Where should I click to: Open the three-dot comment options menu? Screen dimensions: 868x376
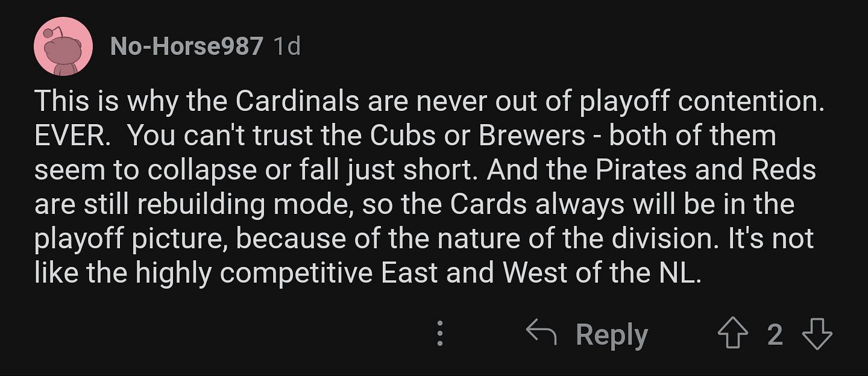point(440,334)
